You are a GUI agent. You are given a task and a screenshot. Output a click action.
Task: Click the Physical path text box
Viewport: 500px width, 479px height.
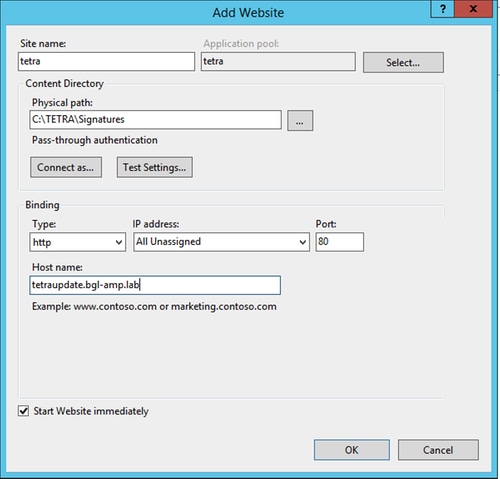coord(155,120)
